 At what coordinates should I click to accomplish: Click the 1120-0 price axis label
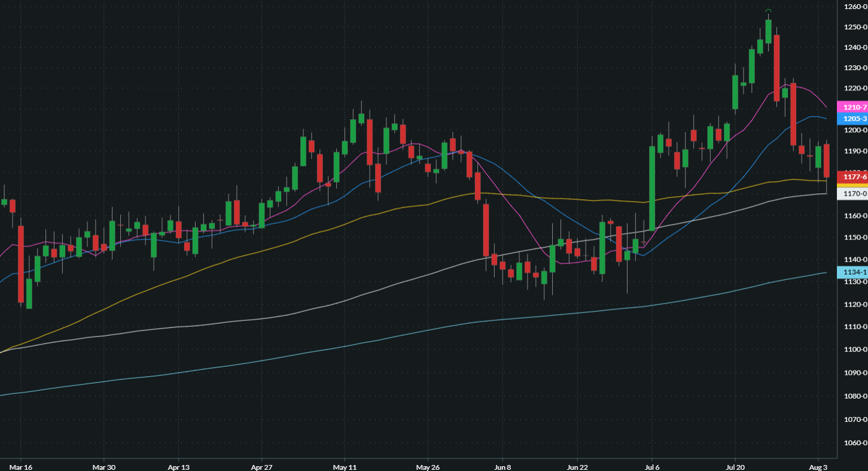(x=855, y=305)
